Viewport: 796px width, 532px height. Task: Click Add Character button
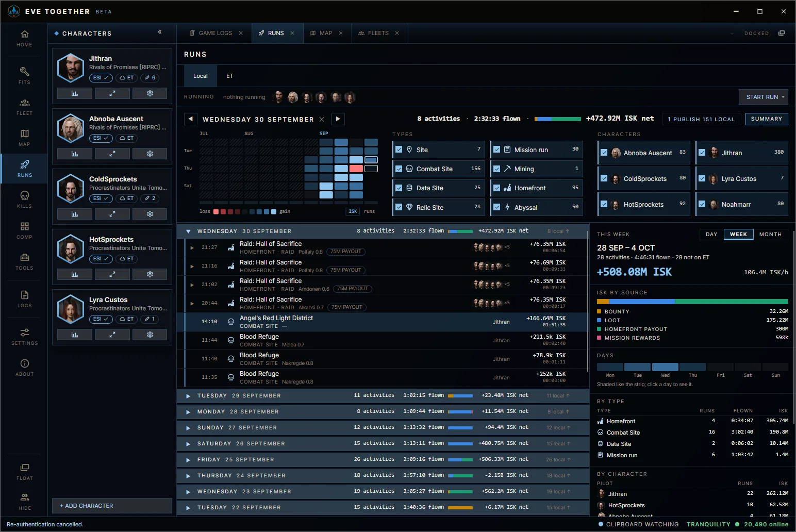[x=112, y=506]
